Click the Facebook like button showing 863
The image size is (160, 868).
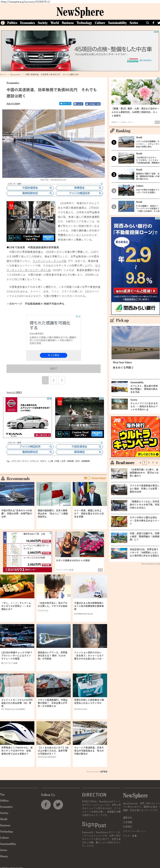93,104
